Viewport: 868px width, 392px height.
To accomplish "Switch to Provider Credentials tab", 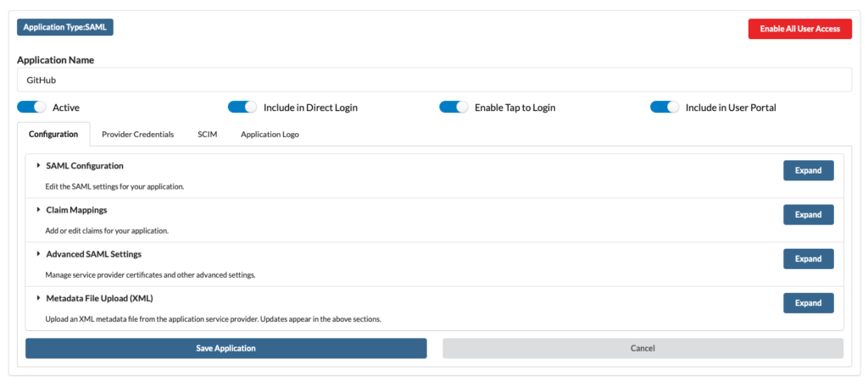I will (x=138, y=135).
